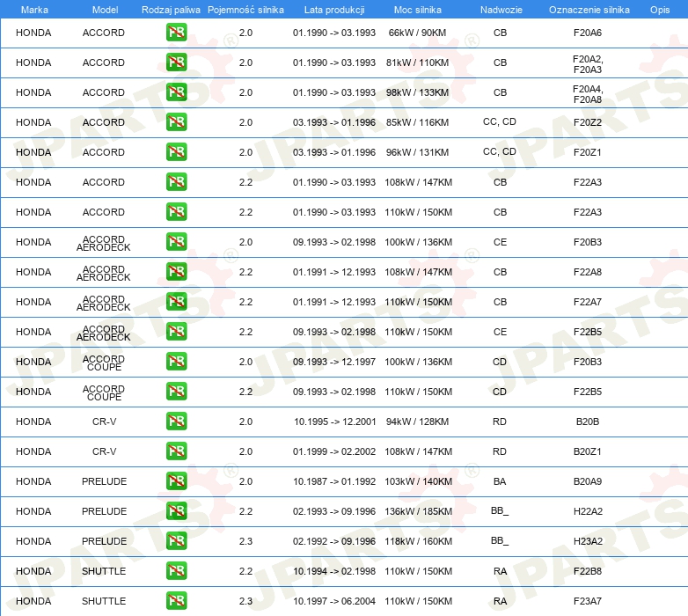The image size is (688, 616).
Task: Click the fuel icon in the SHUTTLE F23A7 row
Action: [176, 601]
